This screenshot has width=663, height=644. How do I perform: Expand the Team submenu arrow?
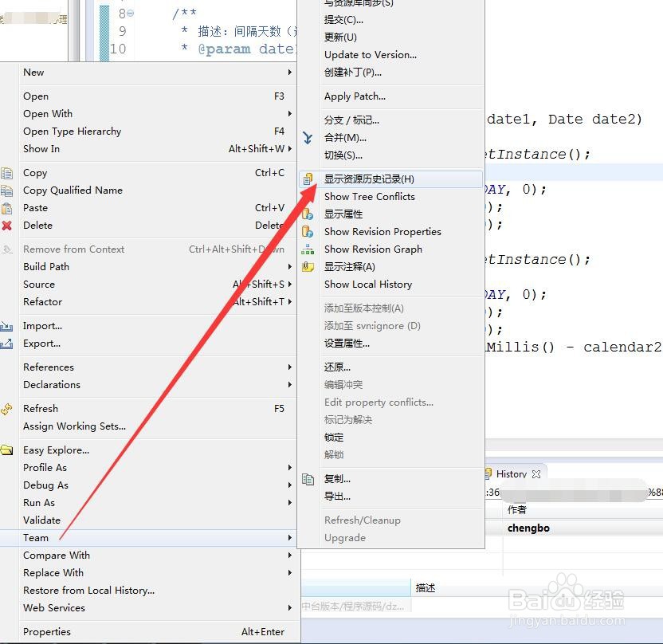click(289, 538)
